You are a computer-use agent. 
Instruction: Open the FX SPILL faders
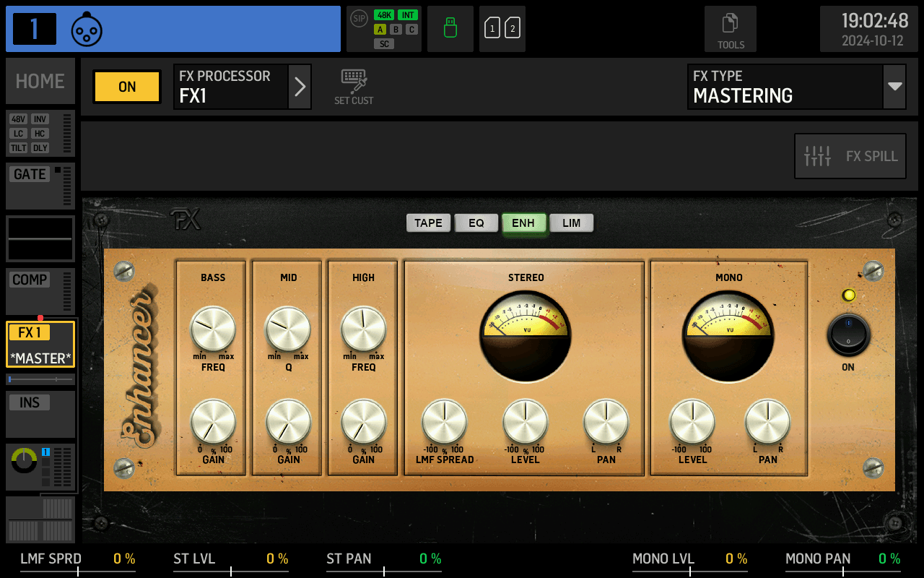point(850,156)
